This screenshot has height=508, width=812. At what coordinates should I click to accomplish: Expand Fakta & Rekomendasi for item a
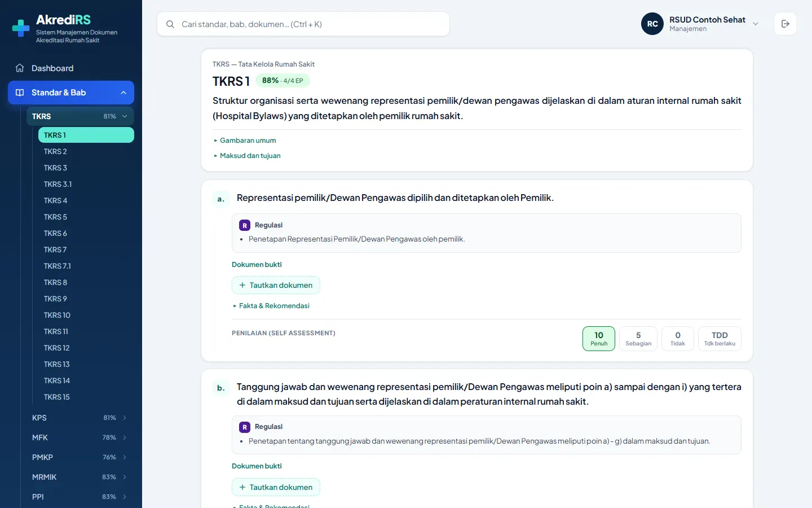click(271, 306)
